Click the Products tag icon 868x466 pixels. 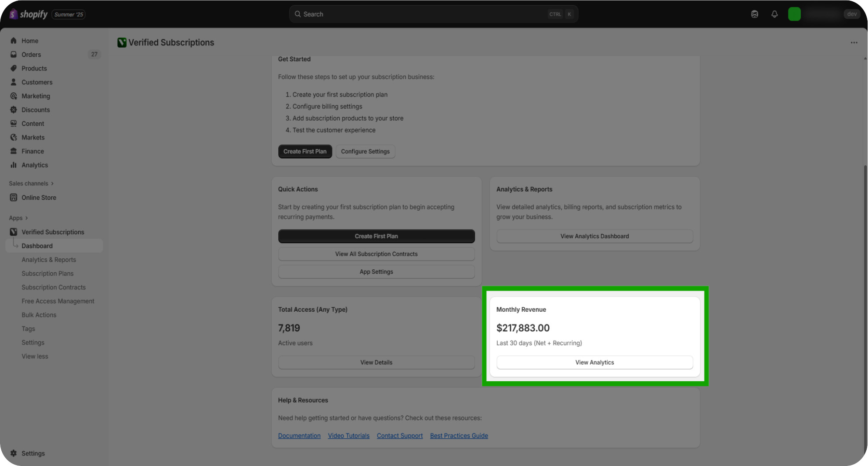tap(14, 68)
